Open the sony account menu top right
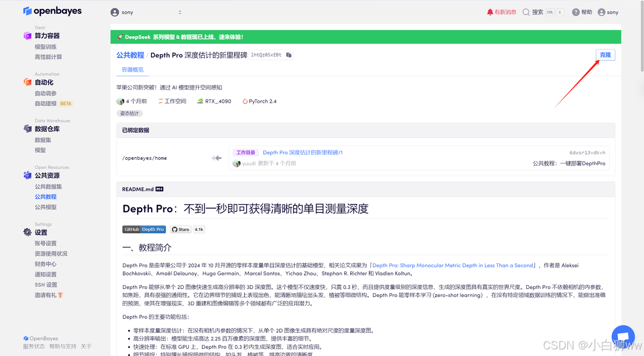The width and height of the screenshot is (644, 356). point(608,12)
